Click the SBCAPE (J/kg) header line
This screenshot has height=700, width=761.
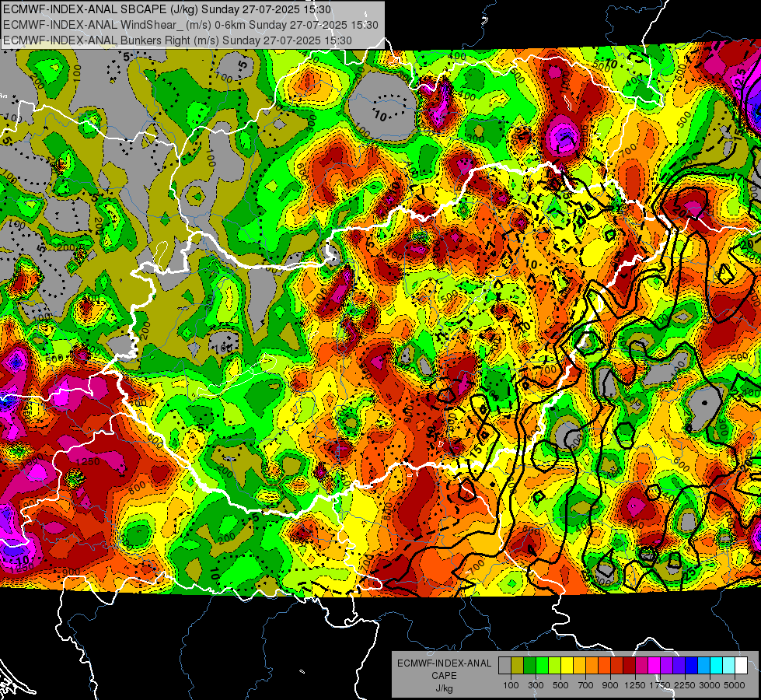click(x=167, y=9)
